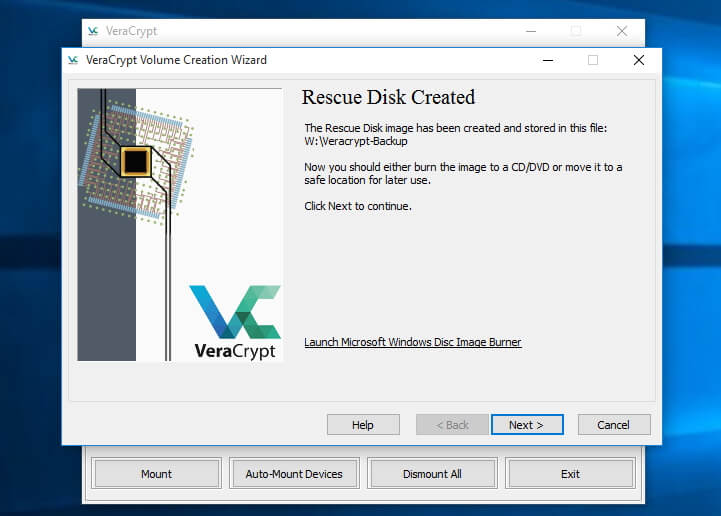Minimize the background VeraCrypt window

click(x=531, y=31)
